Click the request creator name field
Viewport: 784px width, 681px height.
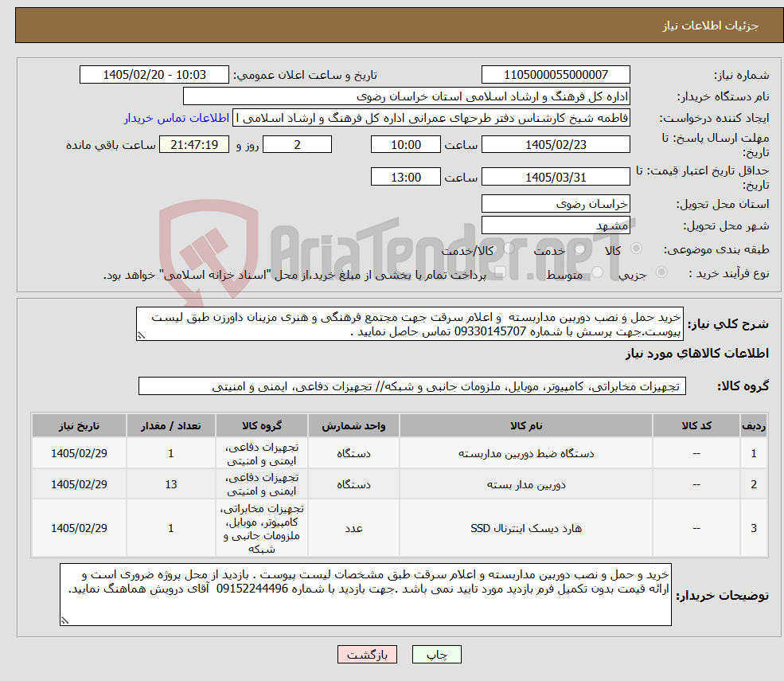coord(431,118)
